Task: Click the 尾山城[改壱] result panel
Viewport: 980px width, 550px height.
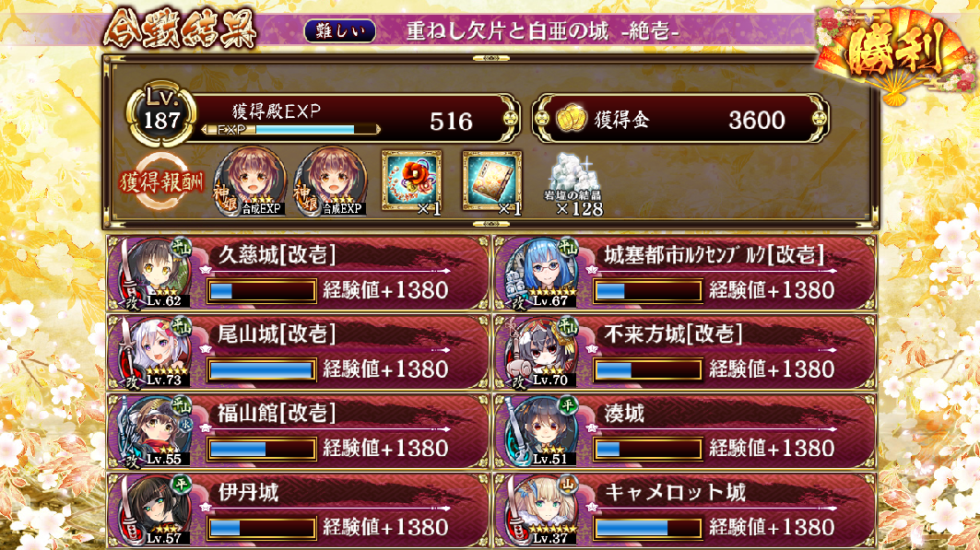Action: 298,353
